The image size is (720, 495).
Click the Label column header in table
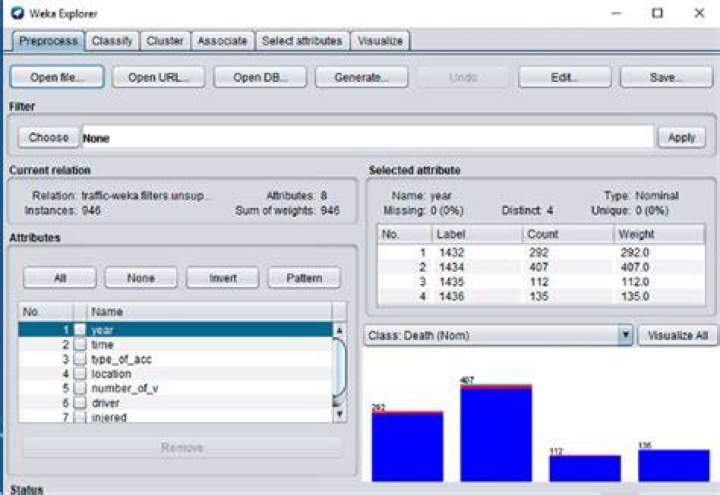tap(477, 234)
